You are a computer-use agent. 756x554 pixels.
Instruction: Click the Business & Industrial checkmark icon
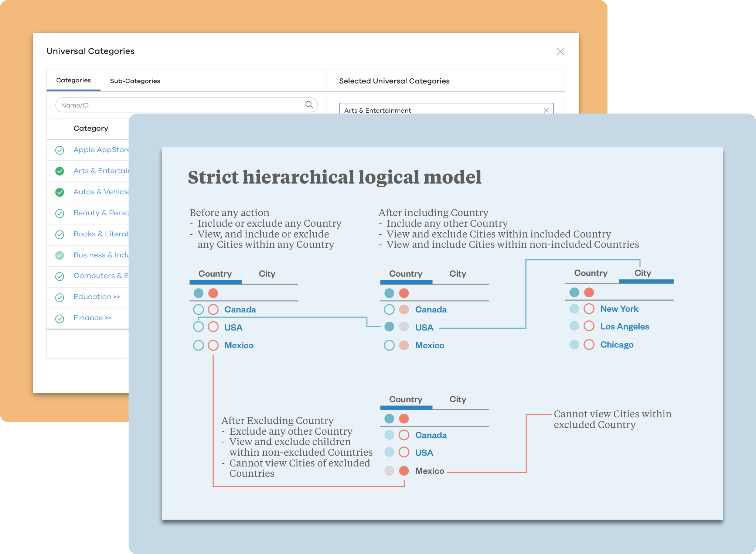59,256
